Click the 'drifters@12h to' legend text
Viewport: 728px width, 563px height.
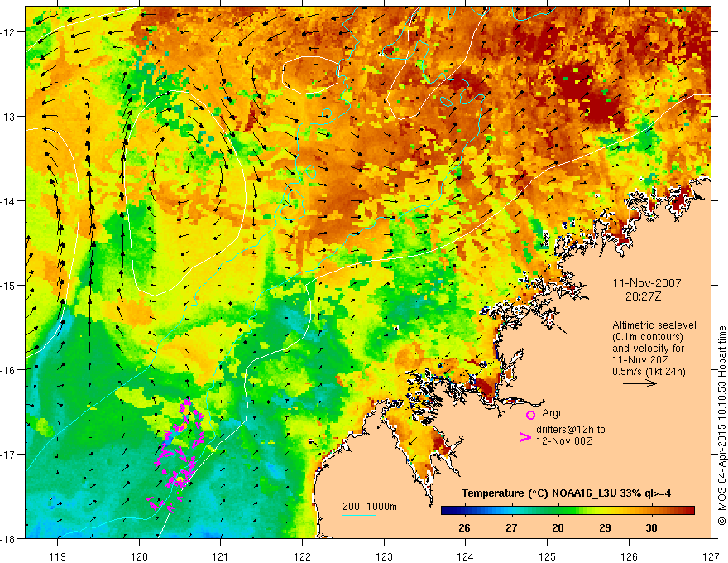(x=571, y=430)
